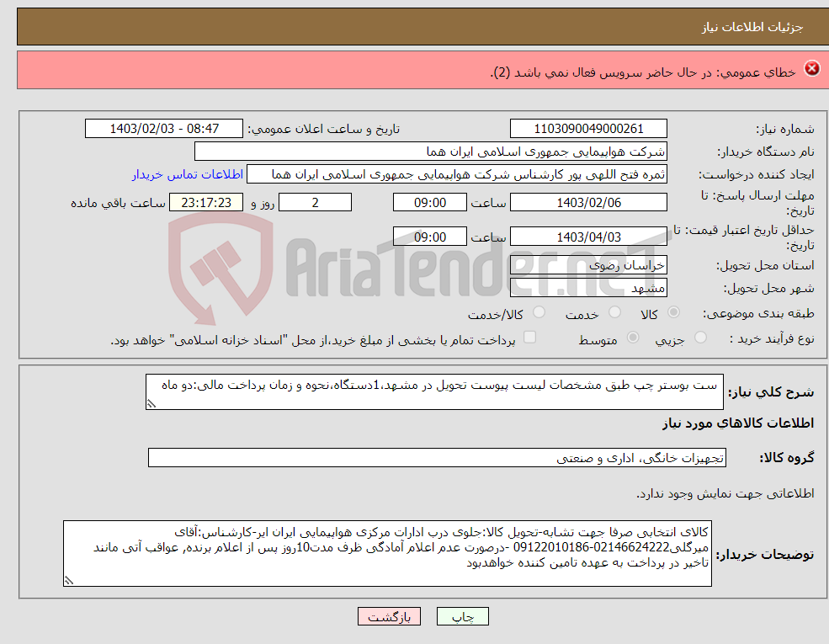Click the error message text خطای عمومی
The width and height of the screenshot is (829, 644).
pyautogui.click(x=643, y=72)
